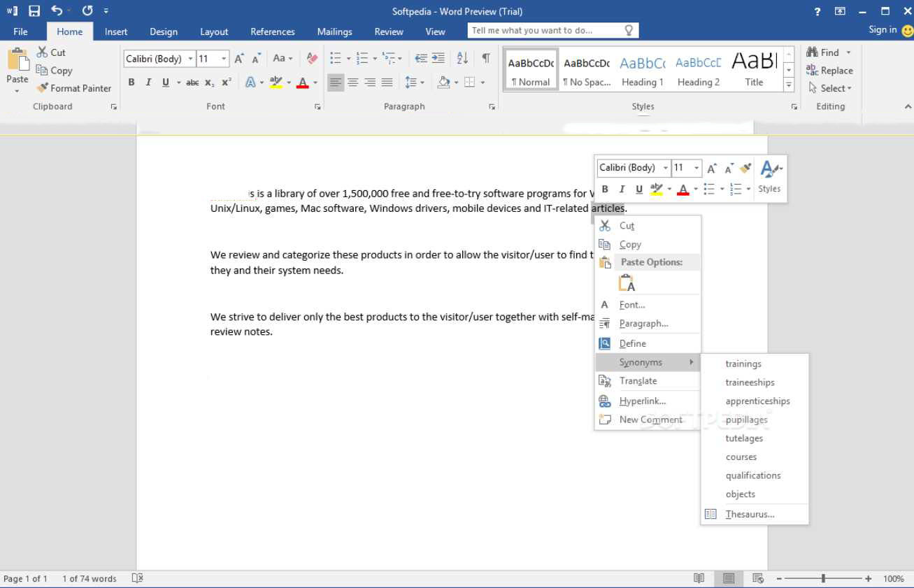Center align the paragraph

353,83
